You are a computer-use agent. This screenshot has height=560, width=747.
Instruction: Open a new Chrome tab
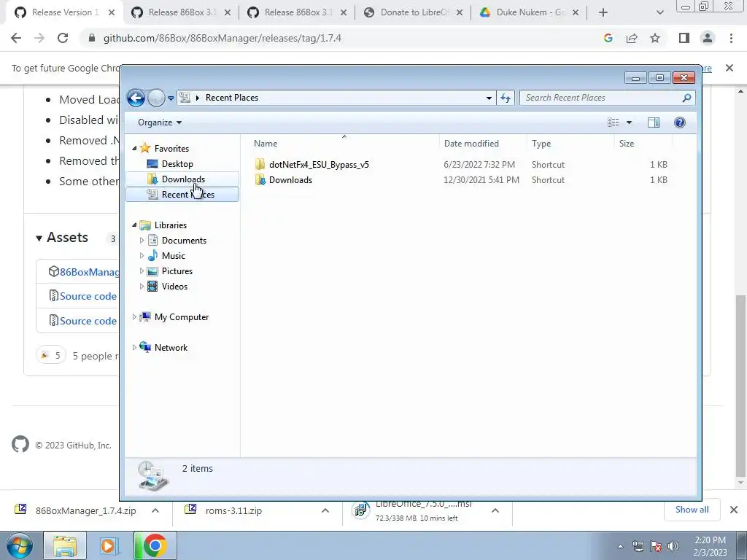pyautogui.click(x=603, y=13)
